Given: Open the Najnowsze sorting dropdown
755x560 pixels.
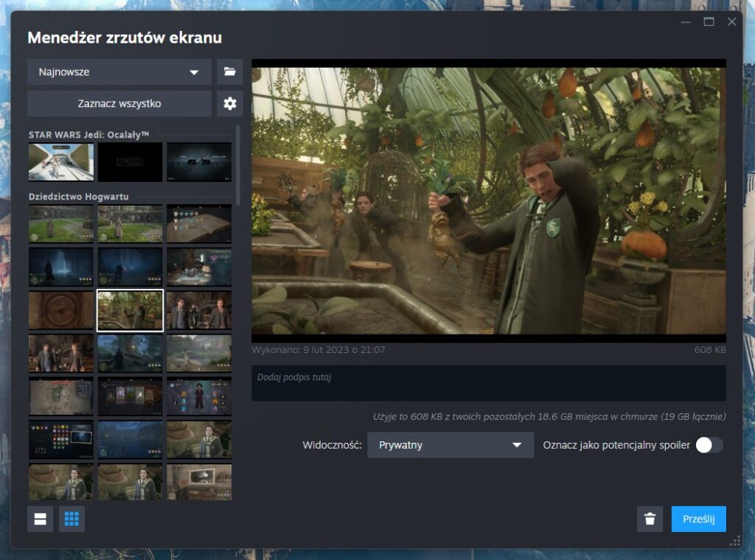Looking at the screenshot, I should click(119, 71).
